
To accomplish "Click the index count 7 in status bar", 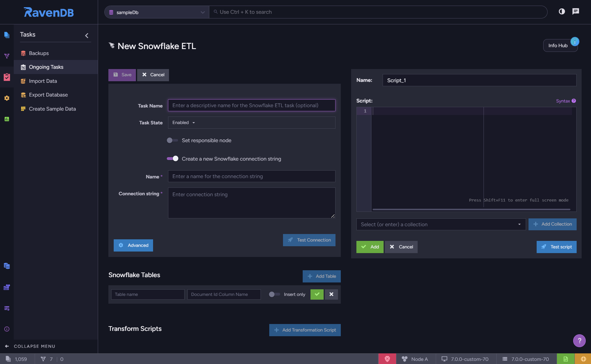I will [47, 359].
